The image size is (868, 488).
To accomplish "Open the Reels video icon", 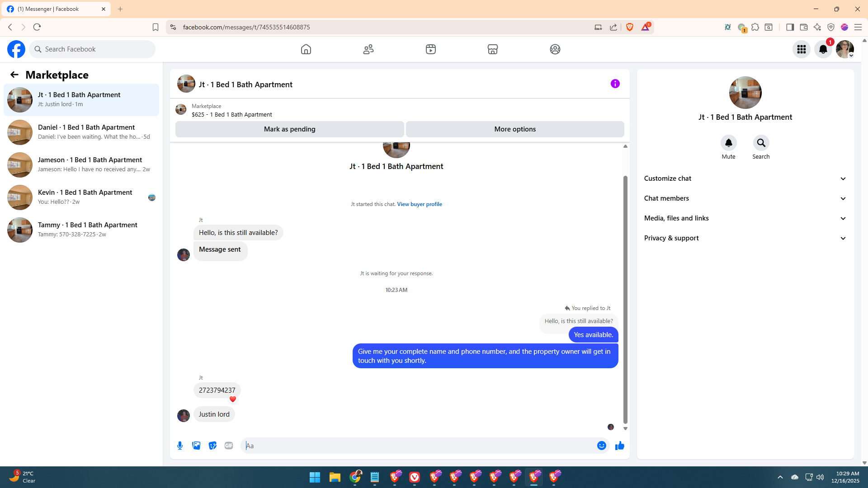I will tap(431, 49).
